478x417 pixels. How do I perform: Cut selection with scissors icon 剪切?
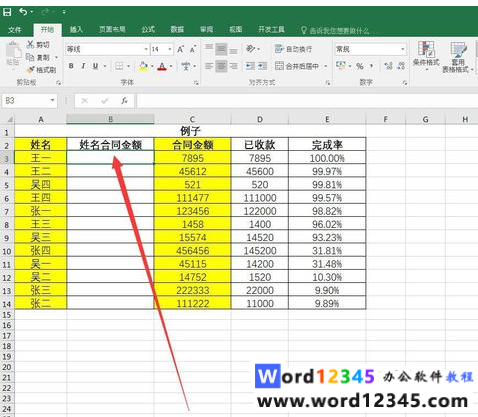click(x=37, y=45)
